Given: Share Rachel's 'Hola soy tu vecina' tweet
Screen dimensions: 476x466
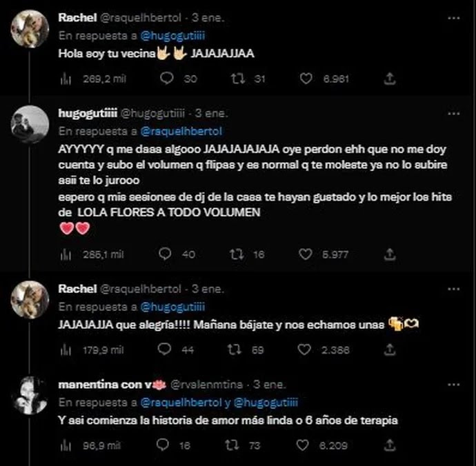Looking at the screenshot, I should (x=390, y=79).
